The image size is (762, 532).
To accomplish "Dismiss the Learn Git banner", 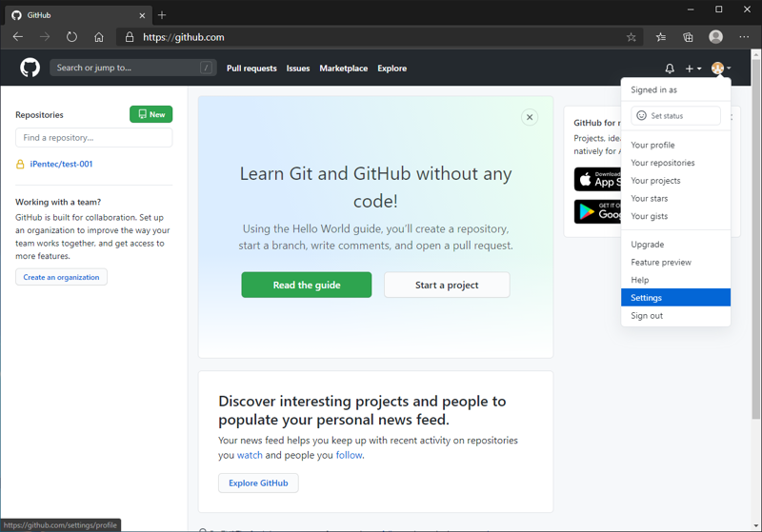I will 530,117.
